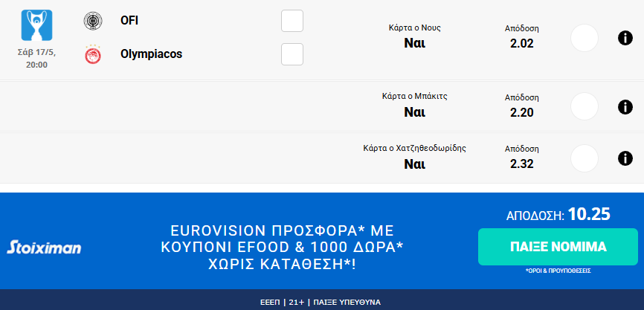Click the Κάρτα ο Μπάκιτς Ναι selection
This screenshot has height=310, width=644.
(x=414, y=112)
